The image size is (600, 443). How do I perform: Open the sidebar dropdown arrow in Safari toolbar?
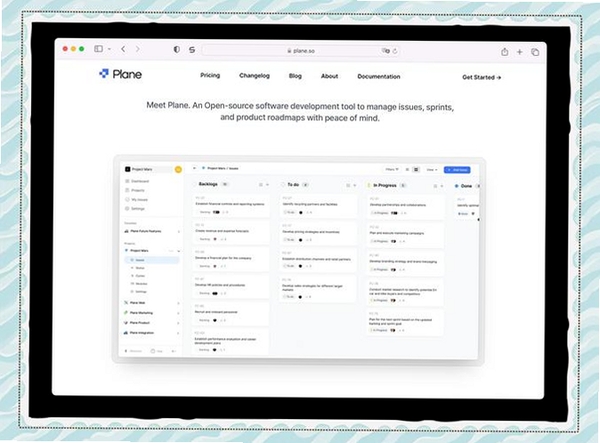click(x=109, y=49)
